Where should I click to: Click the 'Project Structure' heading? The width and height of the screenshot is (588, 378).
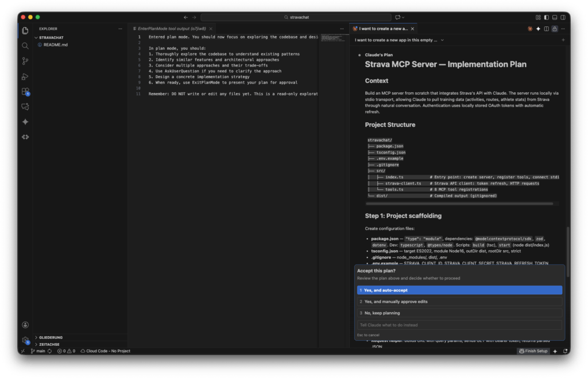point(390,124)
